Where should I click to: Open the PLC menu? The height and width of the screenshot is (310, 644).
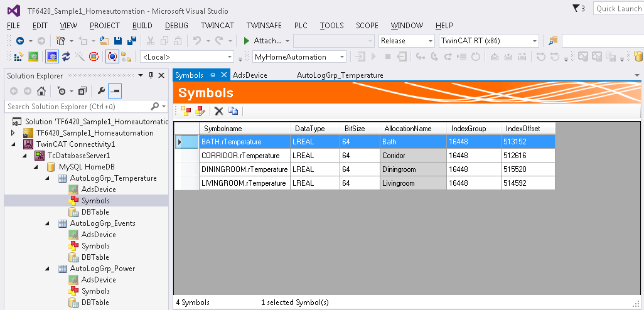pyautogui.click(x=301, y=26)
